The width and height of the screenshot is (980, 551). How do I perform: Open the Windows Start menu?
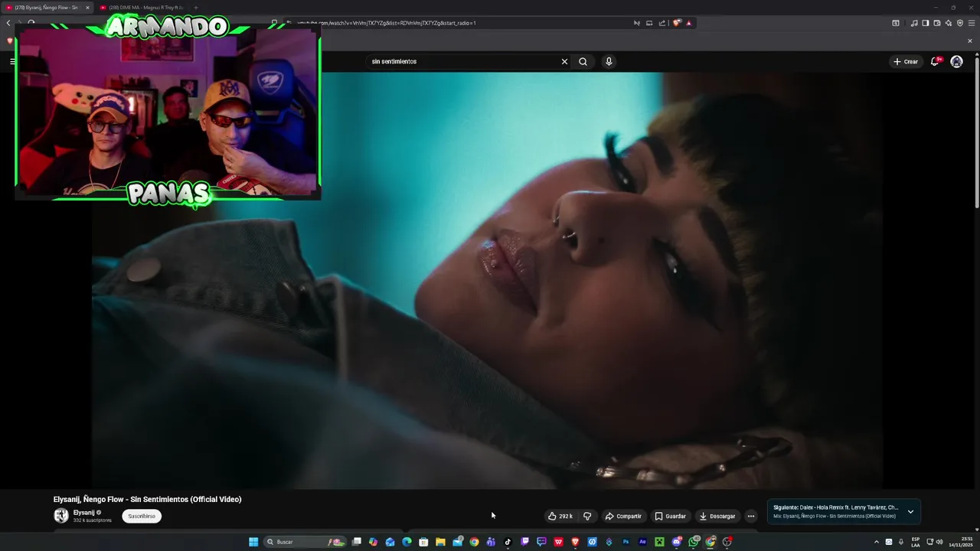coord(253,542)
